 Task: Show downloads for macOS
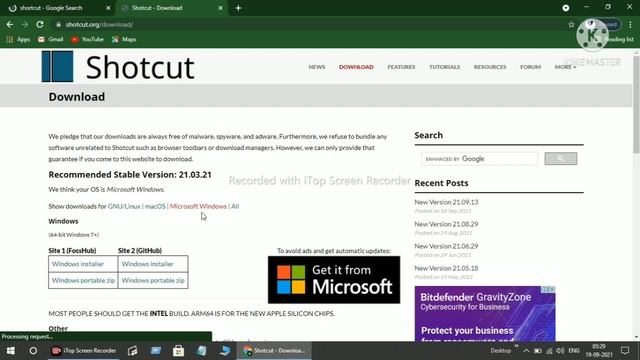(x=155, y=206)
